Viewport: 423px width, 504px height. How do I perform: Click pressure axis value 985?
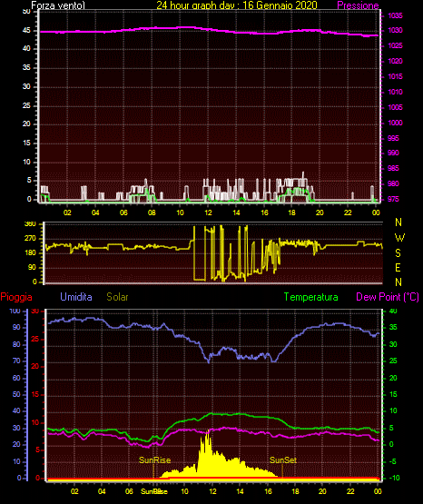[x=393, y=168]
